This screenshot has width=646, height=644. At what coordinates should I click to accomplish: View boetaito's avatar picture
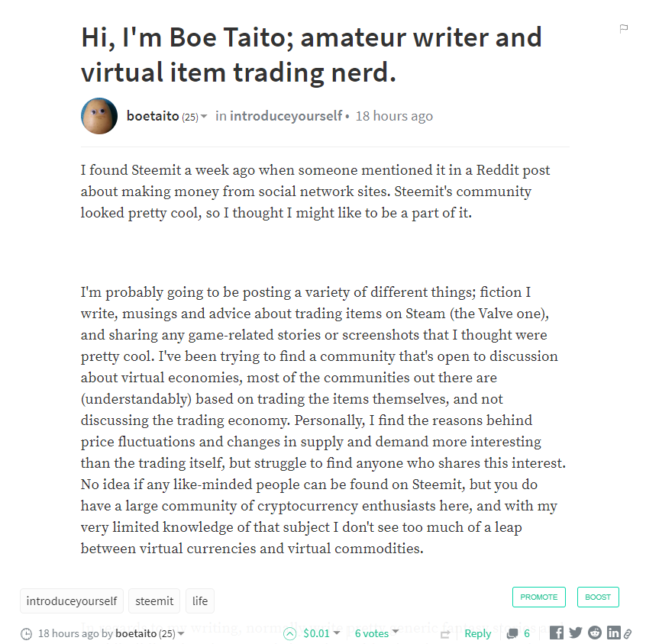click(x=99, y=116)
